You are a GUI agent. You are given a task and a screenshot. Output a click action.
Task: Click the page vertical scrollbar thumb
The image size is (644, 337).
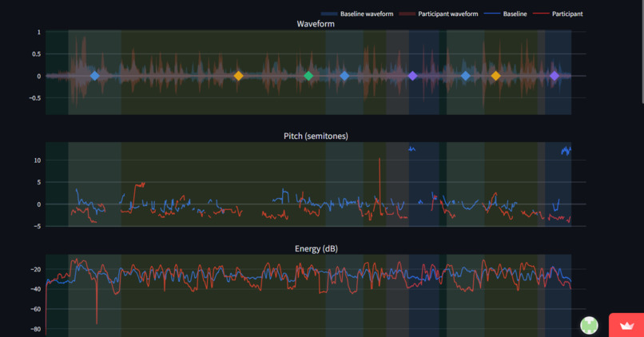(642, 51)
